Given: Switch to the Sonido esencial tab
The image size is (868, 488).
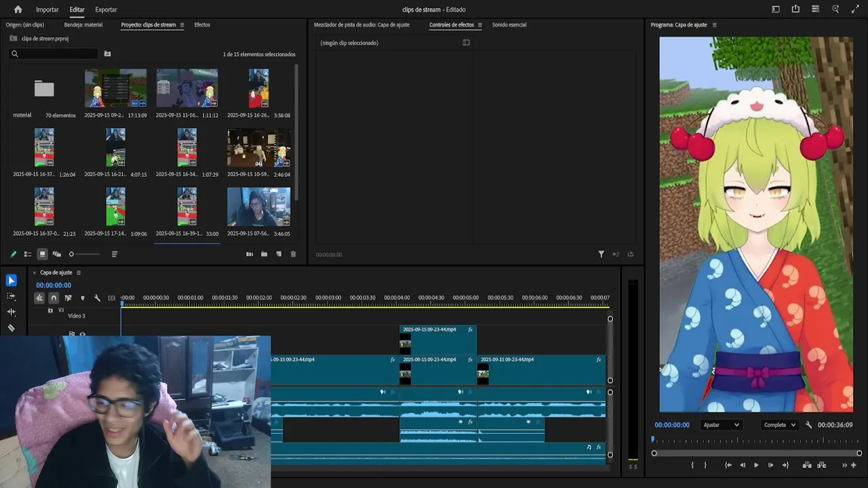Looking at the screenshot, I should coord(509,25).
